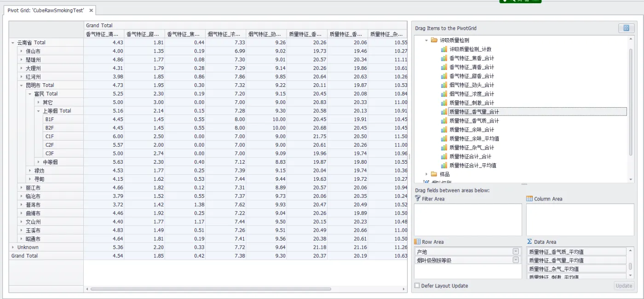Enable the Defer Layout Update checkbox

[417, 286]
